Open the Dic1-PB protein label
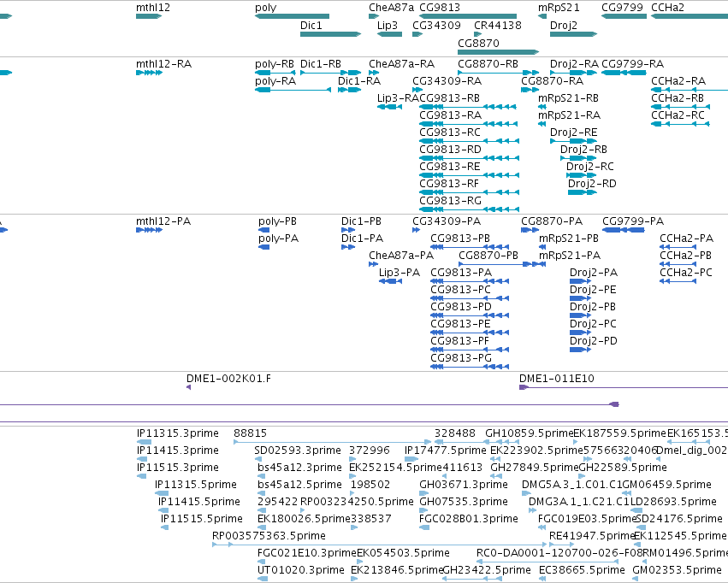The width and height of the screenshot is (728, 583). (x=361, y=221)
